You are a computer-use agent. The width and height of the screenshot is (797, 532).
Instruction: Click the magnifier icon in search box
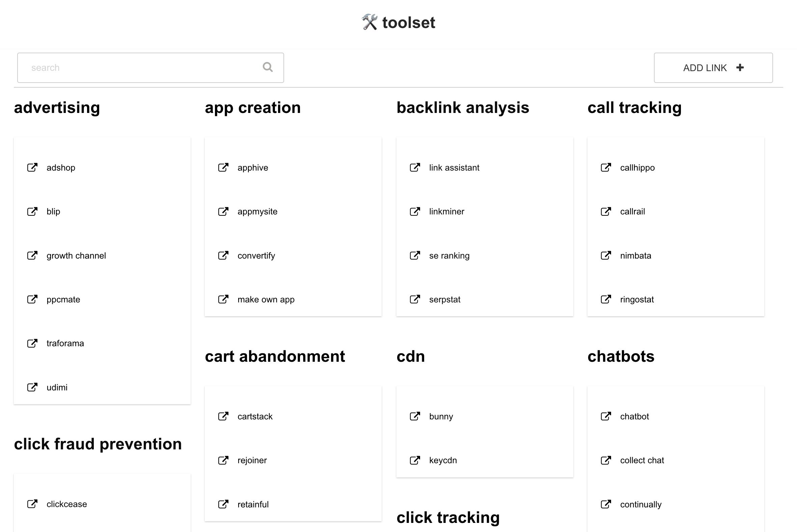(x=268, y=67)
